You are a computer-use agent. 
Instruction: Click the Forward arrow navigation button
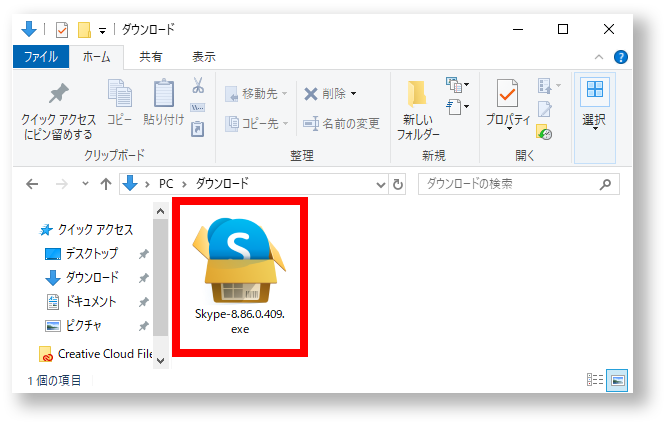[62, 184]
